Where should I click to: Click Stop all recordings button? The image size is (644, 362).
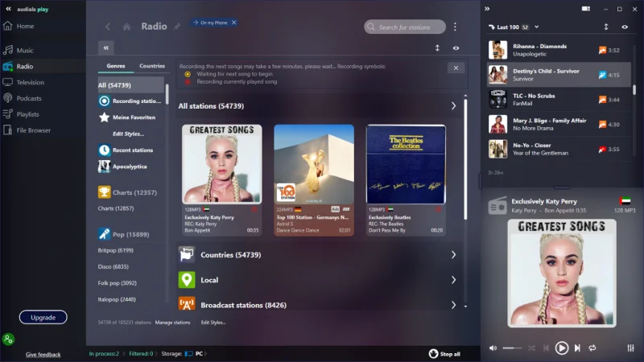(x=445, y=354)
